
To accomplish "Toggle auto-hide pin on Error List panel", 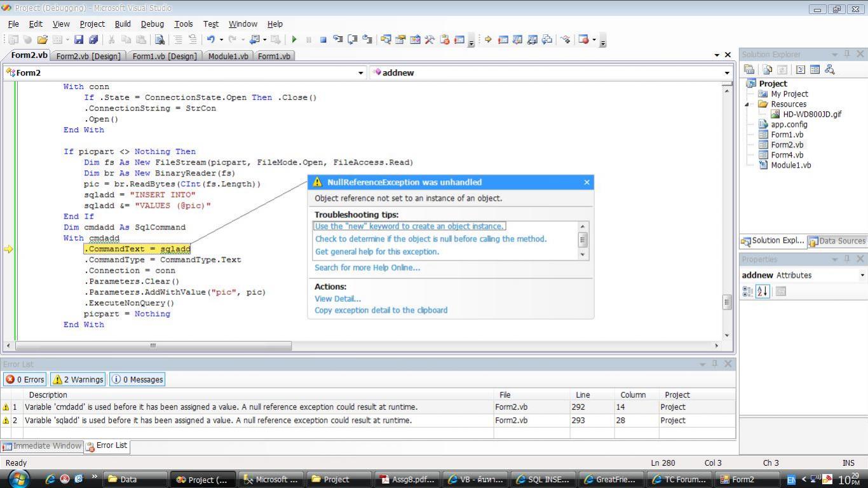I will coord(715,363).
